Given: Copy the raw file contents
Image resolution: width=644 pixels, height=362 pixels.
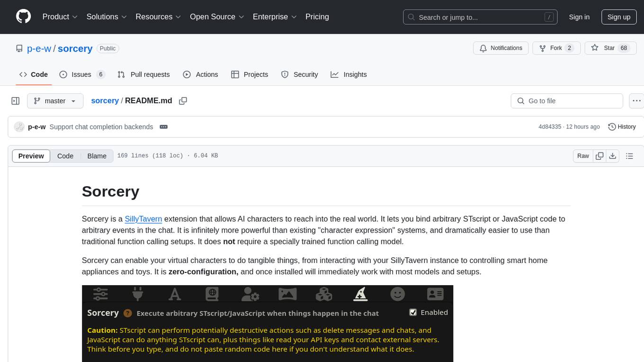Looking at the screenshot, I should pyautogui.click(x=599, y=156).
